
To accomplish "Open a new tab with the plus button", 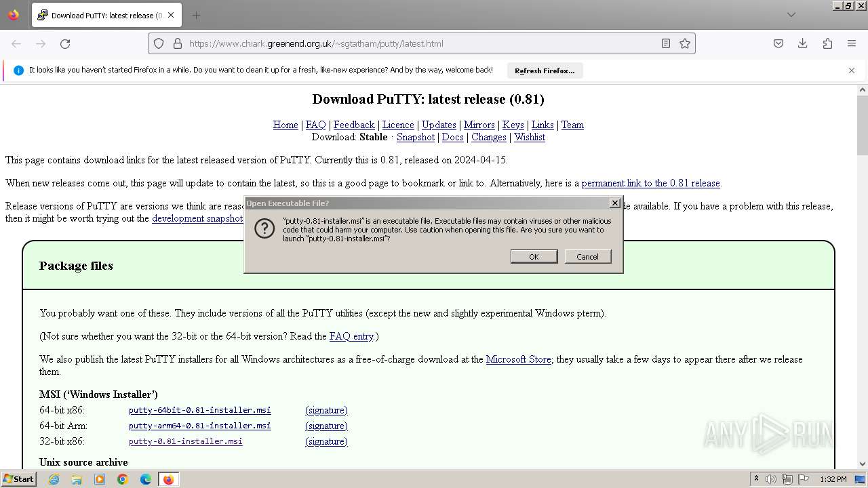I will point(196,15).
